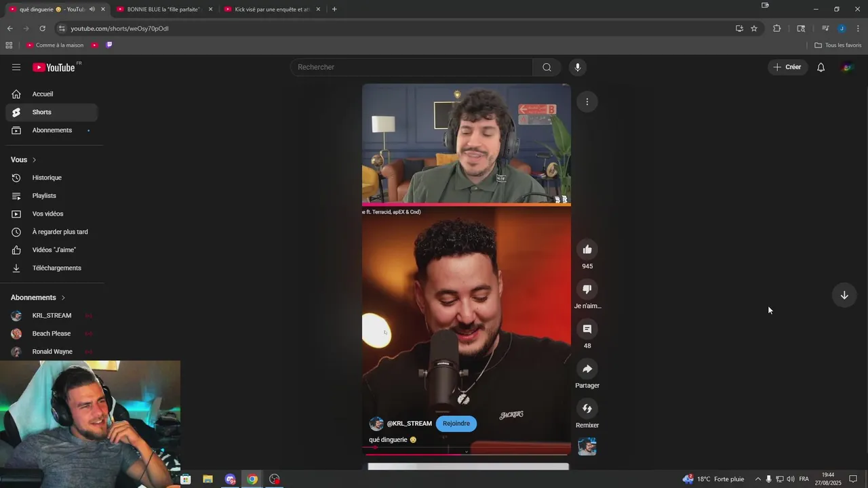Open the notifications bell

coord(821,67)
